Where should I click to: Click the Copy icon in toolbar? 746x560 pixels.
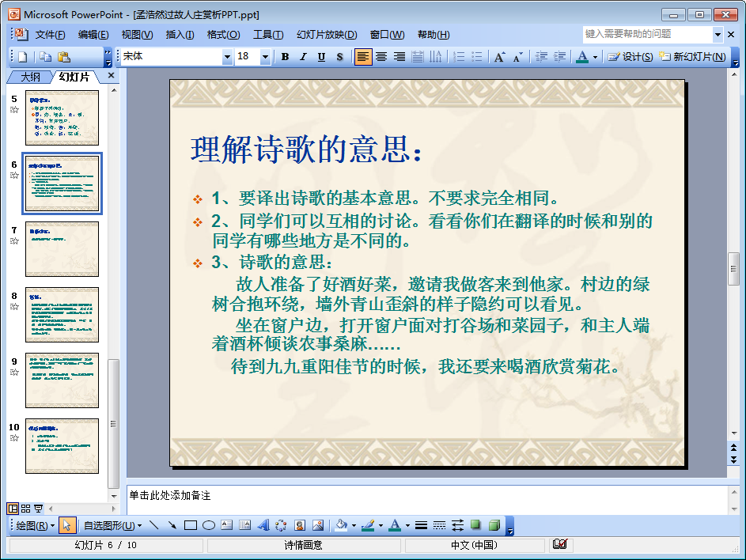(46, 57)
